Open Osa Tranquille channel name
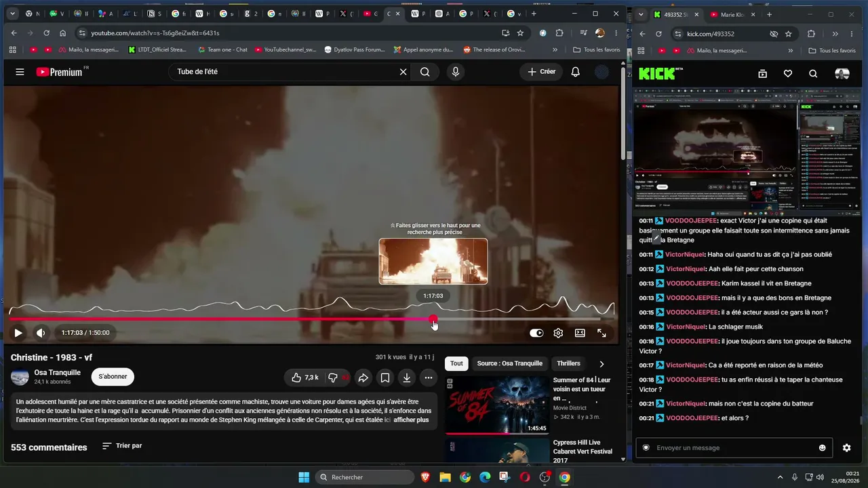Image resolution: width=868 pixels, height=488 pixels. 58,373
